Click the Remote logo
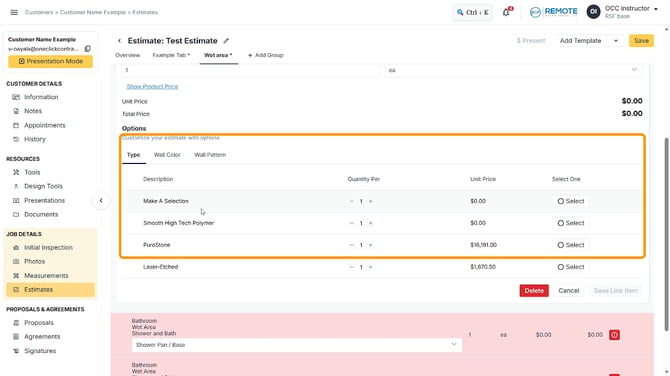Image resolution: width=670 pixels, height=376 pixels. point(553,12)
